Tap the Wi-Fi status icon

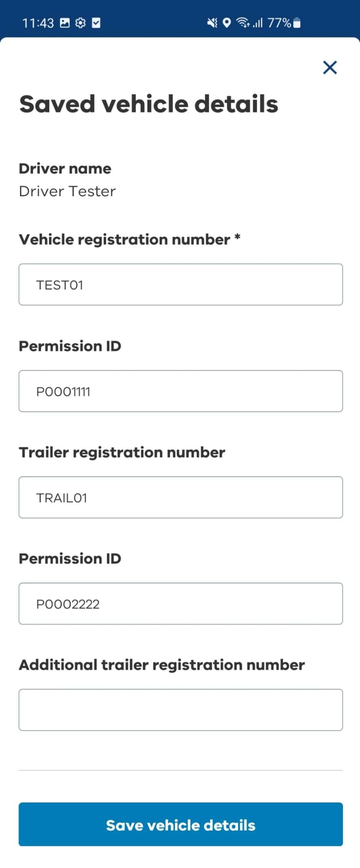[243, 23]
